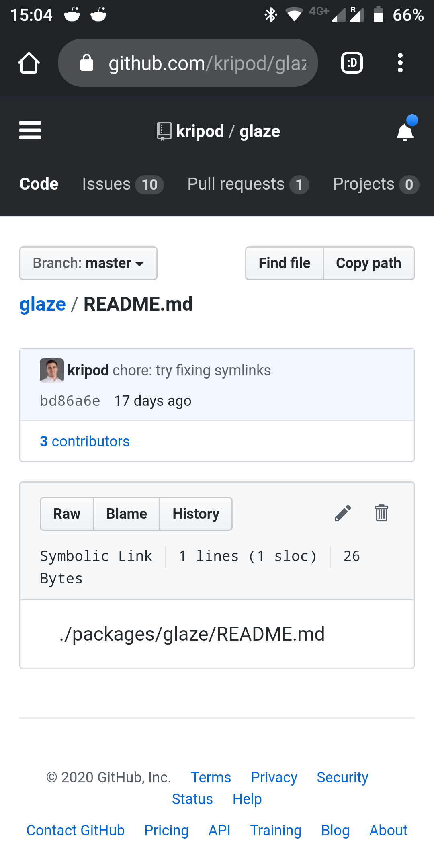This screenshot has width=434, height=868.
Task: Open the Help footer link
Action: 247,799
